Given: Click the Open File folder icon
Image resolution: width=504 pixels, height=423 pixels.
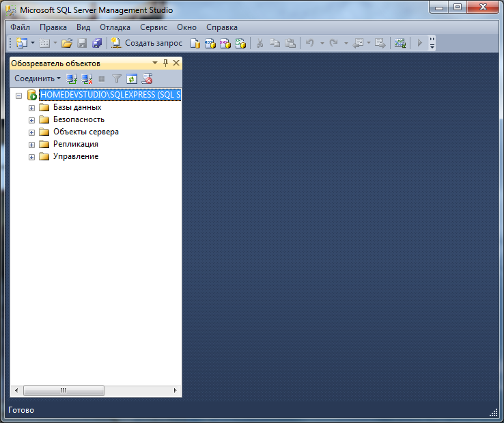Looking at the screenshot, I should point(67,43).
